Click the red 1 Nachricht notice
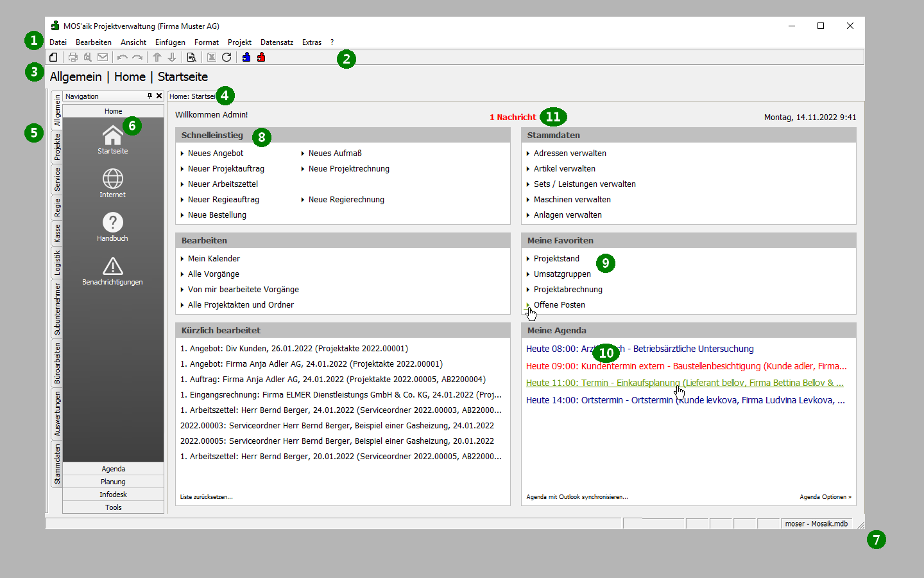 click(x=513, y=118)
